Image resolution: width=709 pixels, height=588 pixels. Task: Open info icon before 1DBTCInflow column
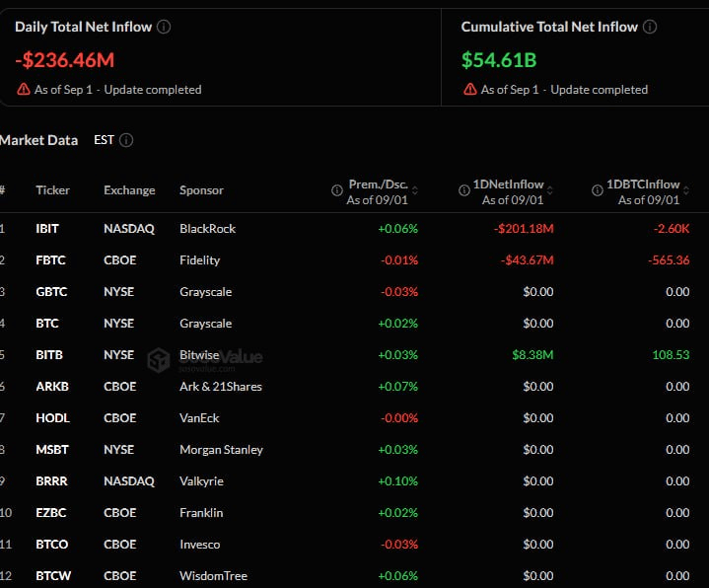coord(598,190)
